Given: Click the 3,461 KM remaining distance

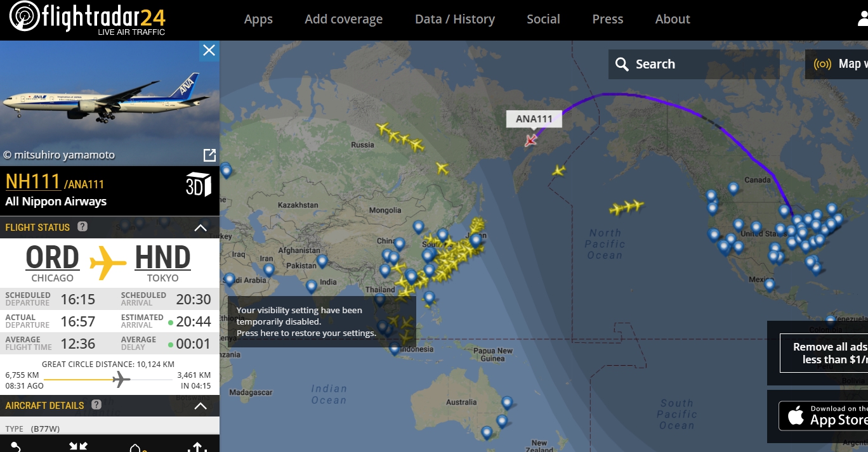Looking at the screenshot, I should (194, 375).
